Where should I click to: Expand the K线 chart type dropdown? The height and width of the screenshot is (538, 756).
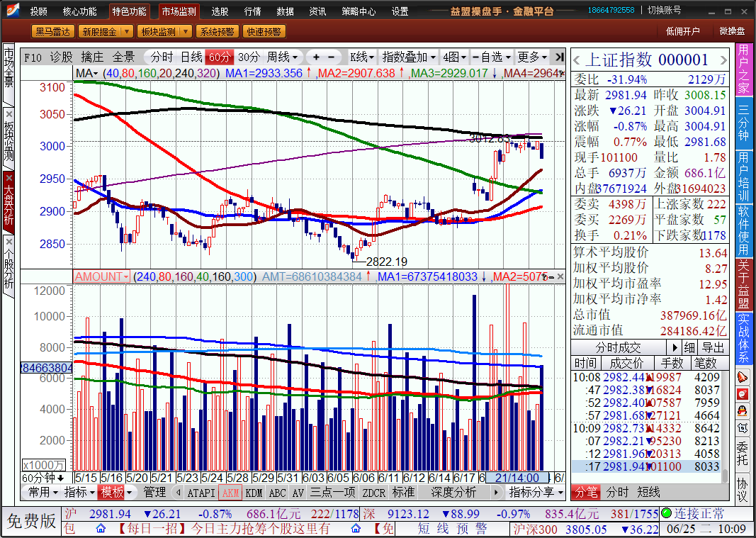coord(372,57)
